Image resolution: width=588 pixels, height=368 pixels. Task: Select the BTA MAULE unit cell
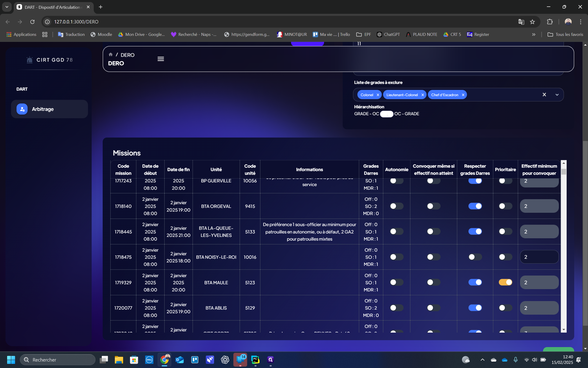(x=216, y=283)
